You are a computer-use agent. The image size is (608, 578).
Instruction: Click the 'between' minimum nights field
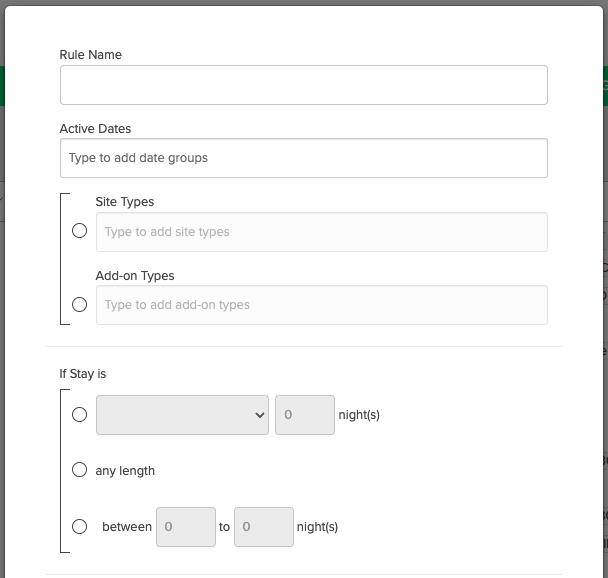[x=185, y=527]
